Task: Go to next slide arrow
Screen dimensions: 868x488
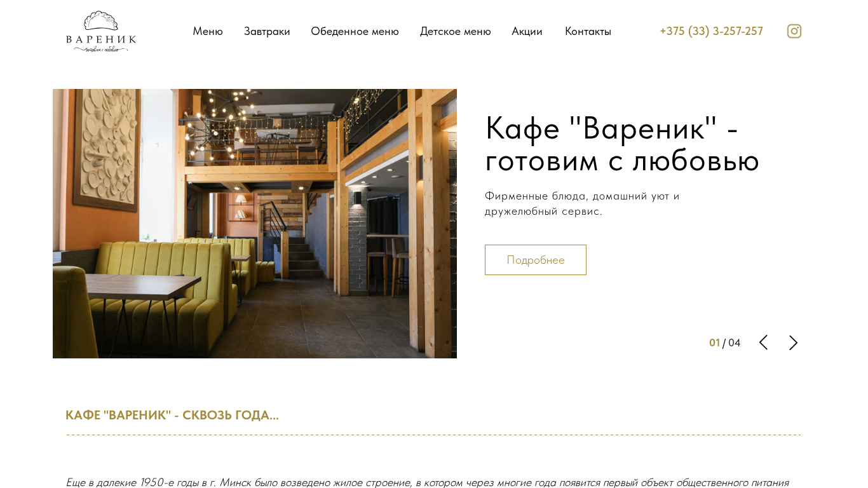Action: coord(793,342)
